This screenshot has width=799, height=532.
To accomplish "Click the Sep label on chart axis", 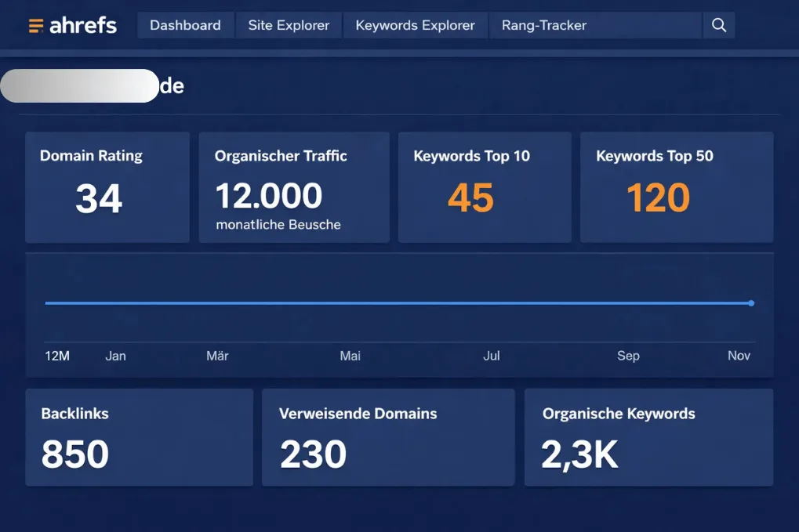I will coord(628,356).
